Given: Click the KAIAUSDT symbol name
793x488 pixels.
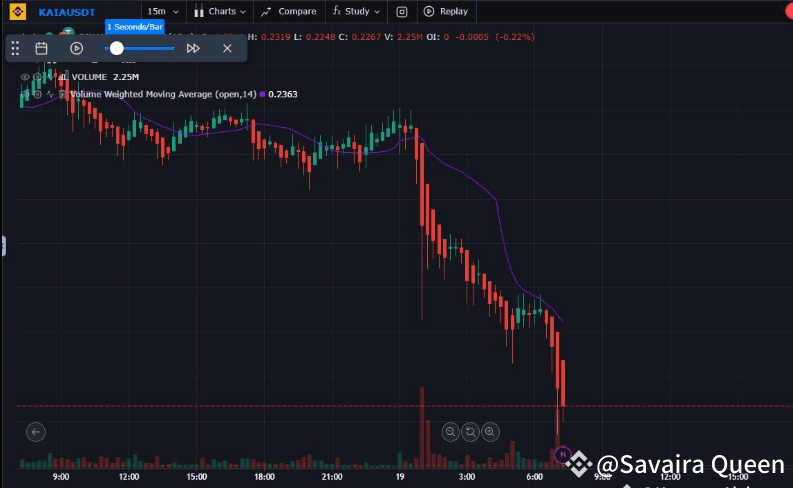Looking at the screenshot, I should 68,12.
